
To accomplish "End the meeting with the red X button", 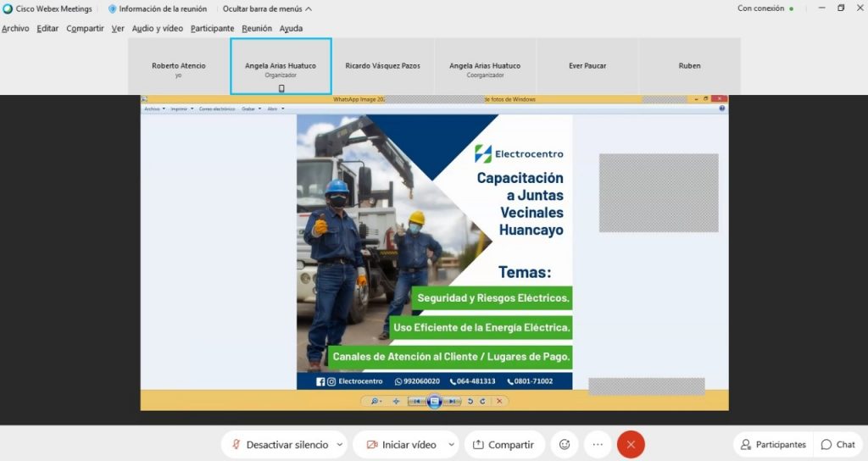I will (631, 444).
